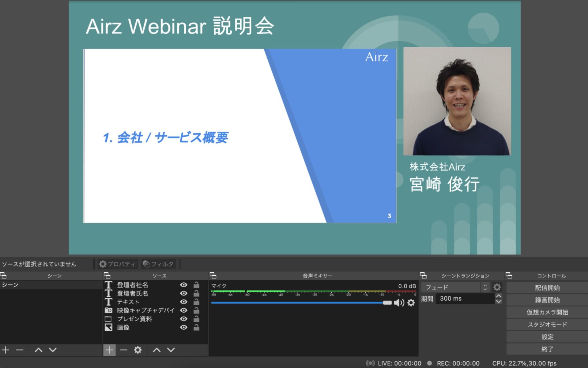The width and height of the screenshot is (588, 368).
Task: Select 登壇者氏名 text source row
Action: click(x=156, y=293)
